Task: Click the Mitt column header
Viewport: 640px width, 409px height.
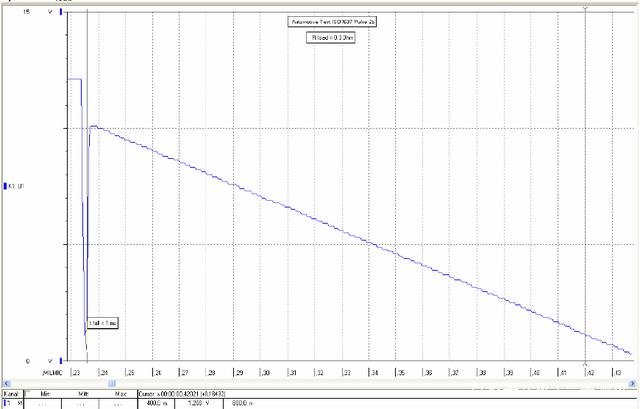Action: [83, 394]
